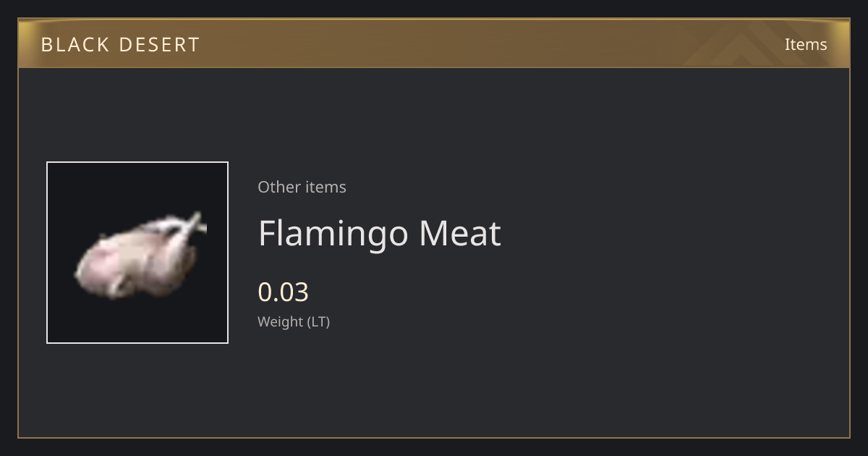Click the word Flamingo in the item name

coord(333,235)
